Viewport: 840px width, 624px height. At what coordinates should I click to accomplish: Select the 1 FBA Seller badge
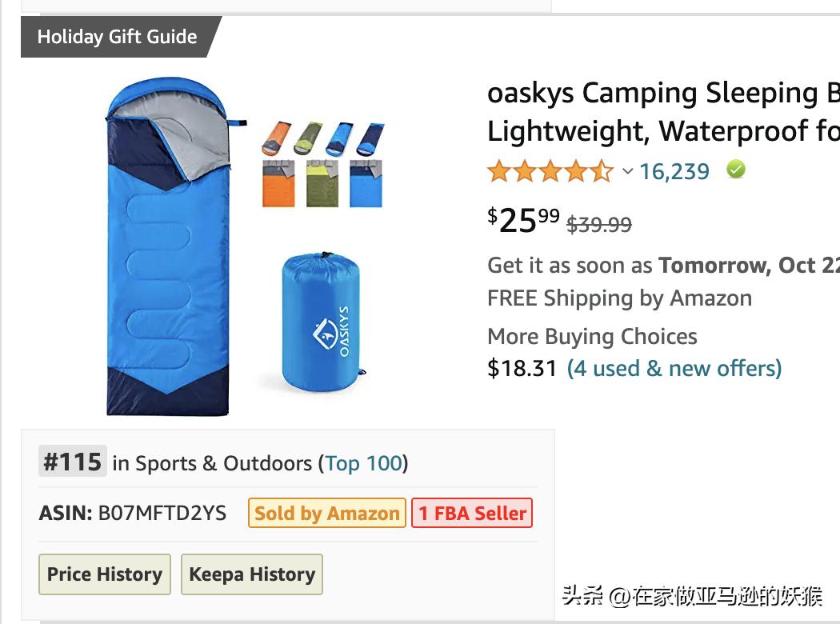(472, 513)
